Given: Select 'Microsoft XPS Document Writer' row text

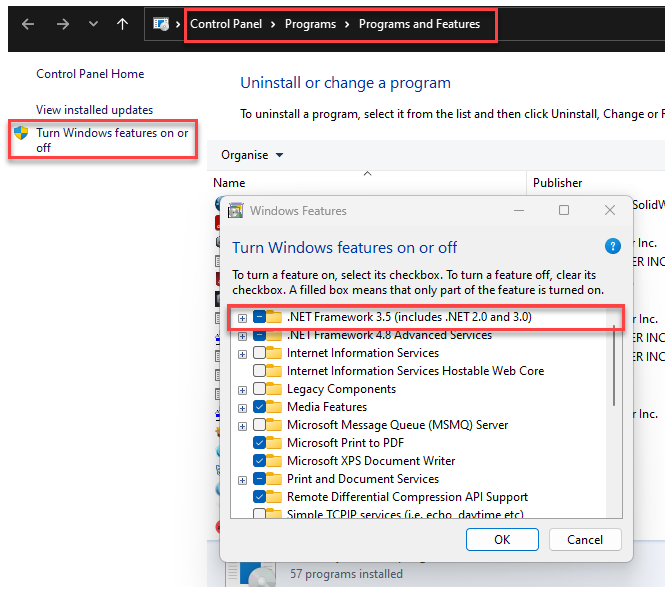Looking at the screenshot, I should click(x=371, y=461).
